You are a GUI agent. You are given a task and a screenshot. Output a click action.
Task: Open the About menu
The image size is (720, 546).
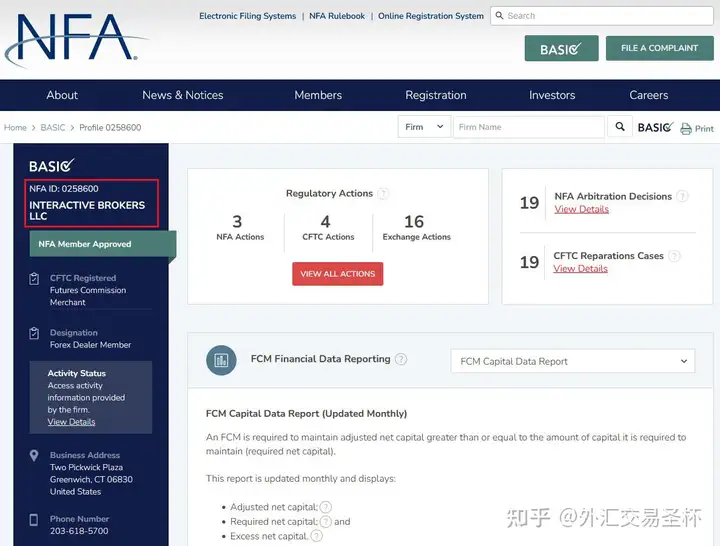[62, 95]
